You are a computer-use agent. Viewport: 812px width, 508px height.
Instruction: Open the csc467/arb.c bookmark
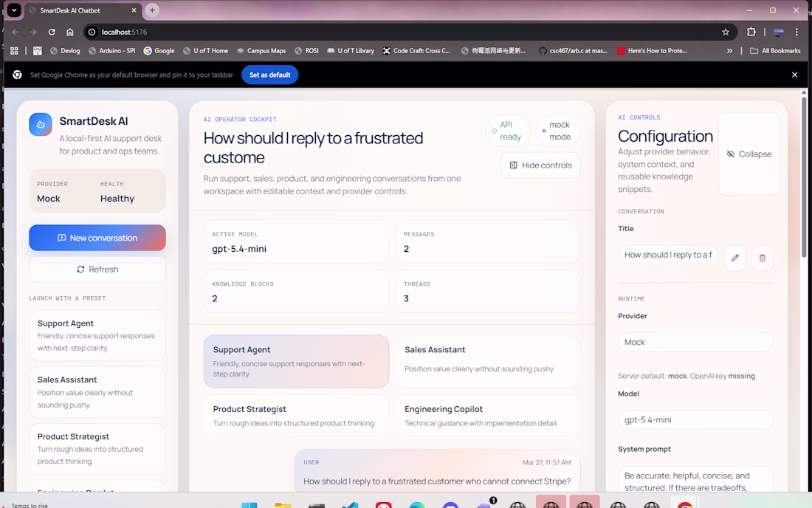point(573,51)
